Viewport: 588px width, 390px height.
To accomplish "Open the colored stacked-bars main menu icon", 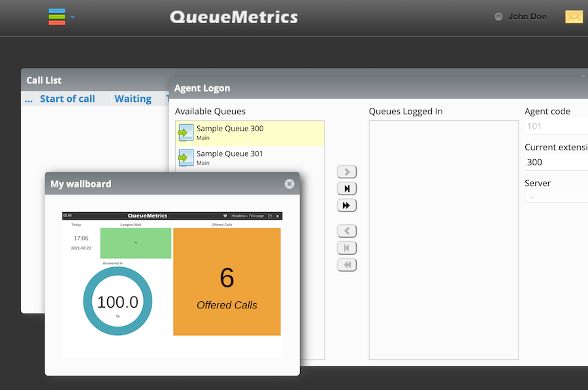I will point(57,17).
